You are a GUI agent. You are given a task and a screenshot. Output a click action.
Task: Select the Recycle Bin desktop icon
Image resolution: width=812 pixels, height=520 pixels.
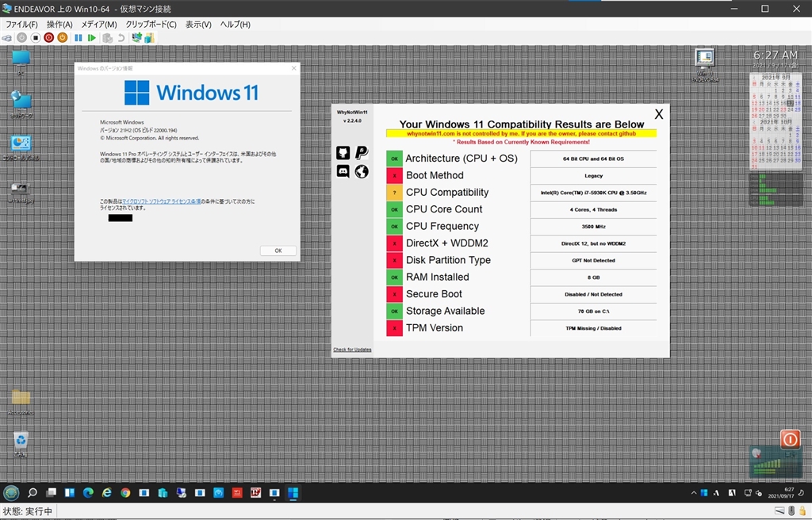coord(21,445)
